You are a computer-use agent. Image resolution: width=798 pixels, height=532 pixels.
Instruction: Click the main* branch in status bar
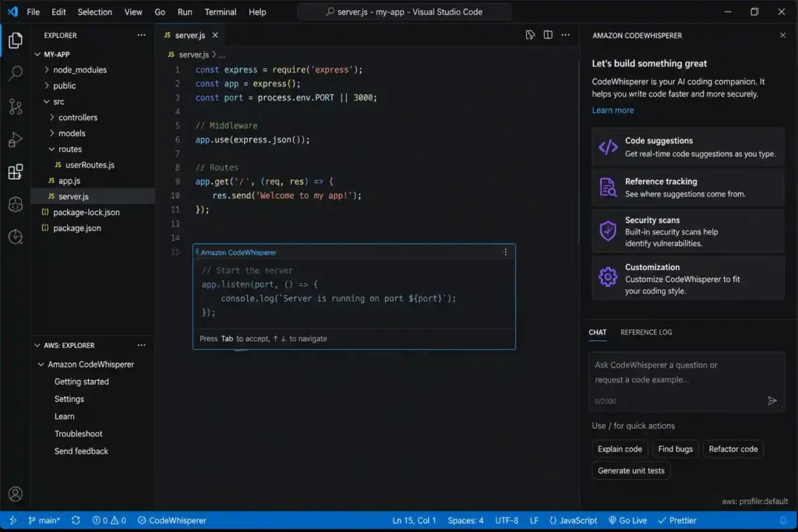pyautogui.click(x=44, y=520)
